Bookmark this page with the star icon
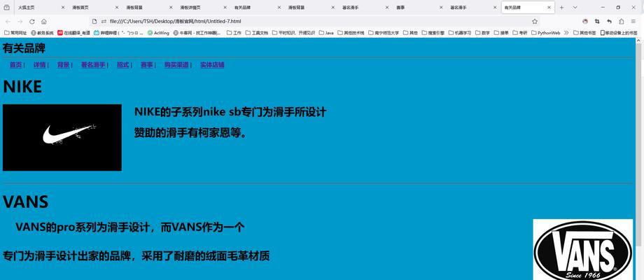The height and width of the screenshot is (280, 644). click(534, 21)
